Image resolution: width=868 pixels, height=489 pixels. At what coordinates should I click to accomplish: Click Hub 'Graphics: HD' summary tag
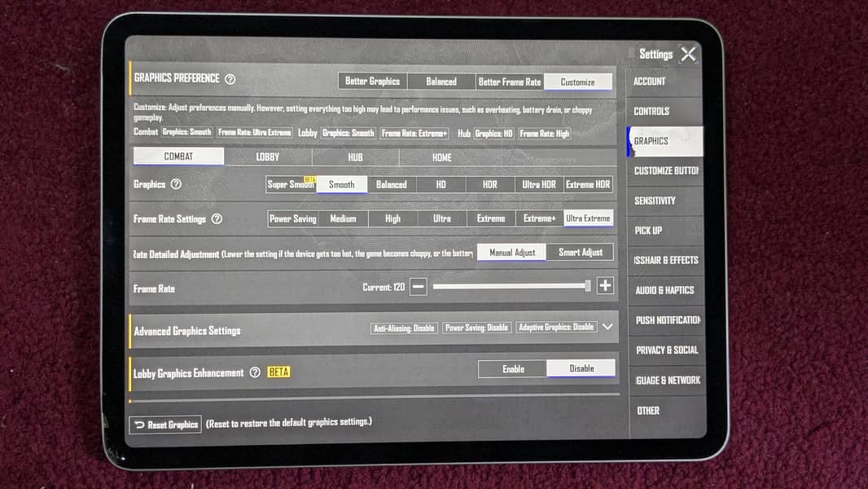tap(493, 134)
